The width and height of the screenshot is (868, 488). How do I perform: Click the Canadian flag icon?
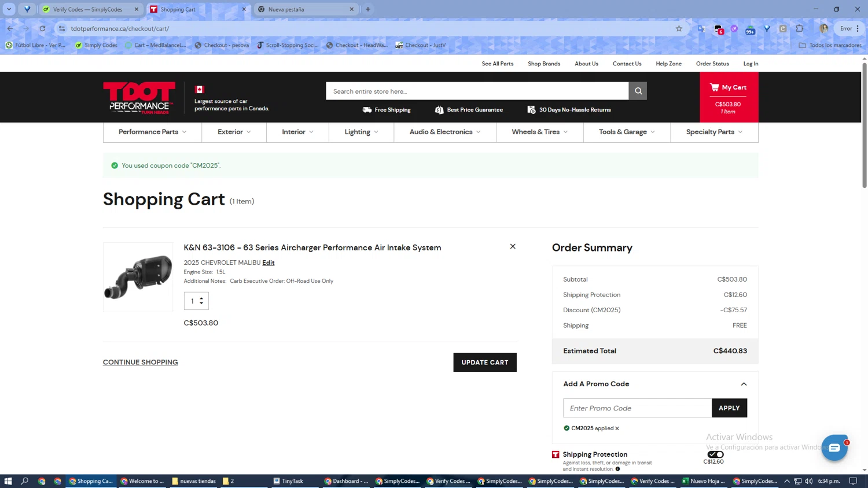(200, 89)
